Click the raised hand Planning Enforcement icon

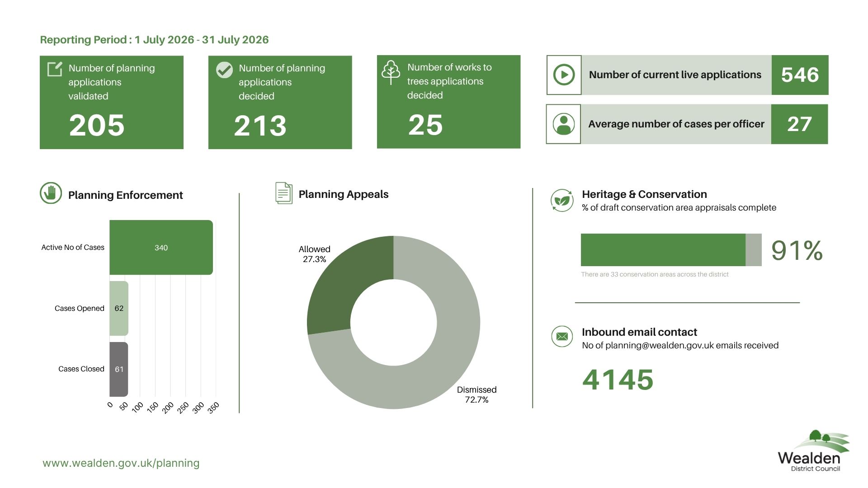pos(51,193)
